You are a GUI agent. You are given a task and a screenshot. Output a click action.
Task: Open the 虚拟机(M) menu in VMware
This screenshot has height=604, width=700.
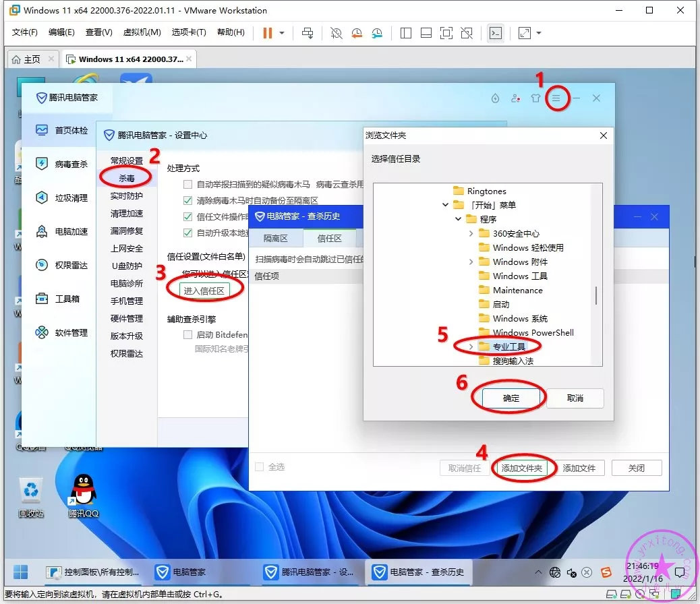(142, 32)
